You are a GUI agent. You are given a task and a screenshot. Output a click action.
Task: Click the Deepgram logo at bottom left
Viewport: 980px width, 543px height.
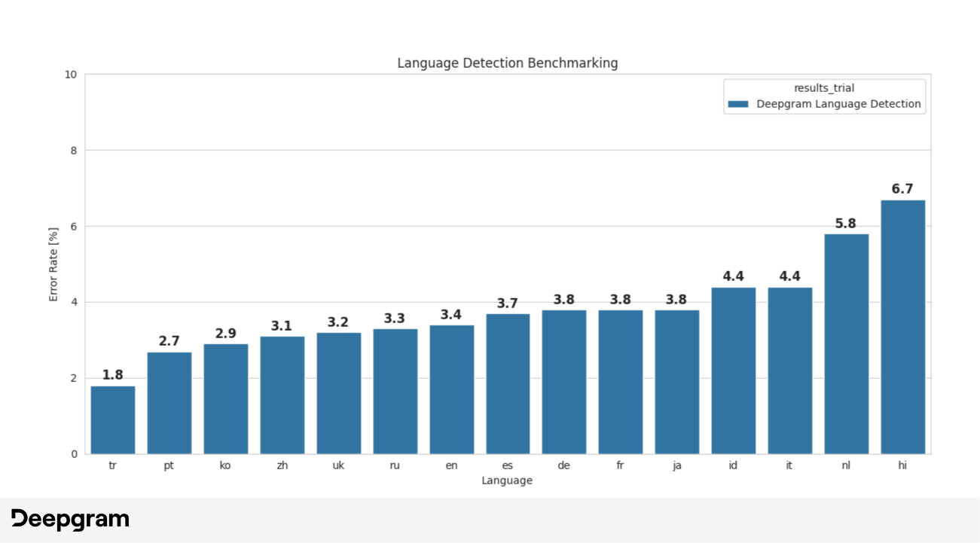click(72, 518)
